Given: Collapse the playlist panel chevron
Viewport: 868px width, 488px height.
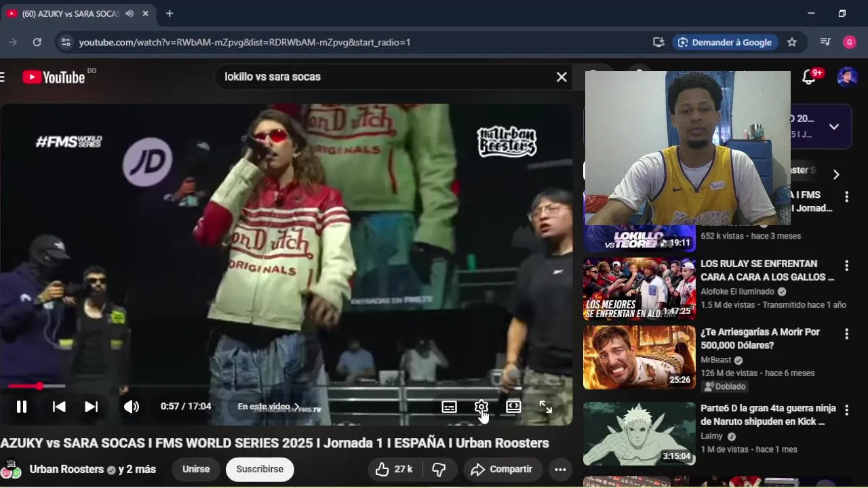Looking at the screenshot, I should (x=834, y=127).
